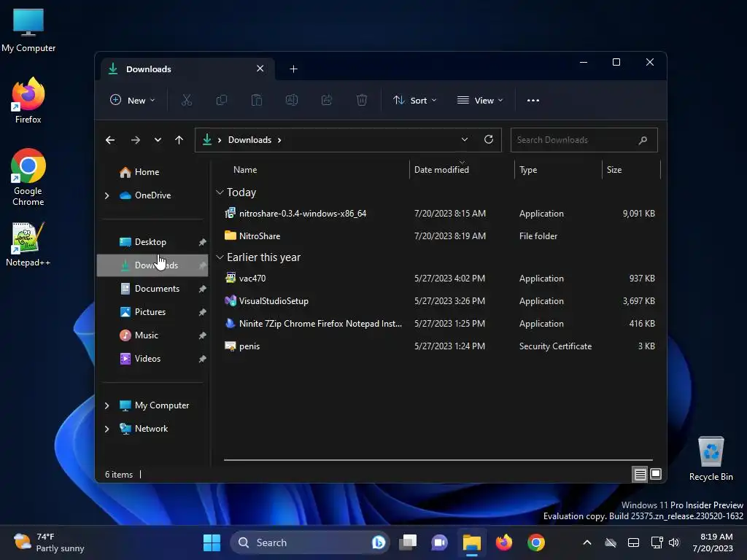747x560 pixels.
Task: Open a new tab with plus button
Action: tap(293, 69)
